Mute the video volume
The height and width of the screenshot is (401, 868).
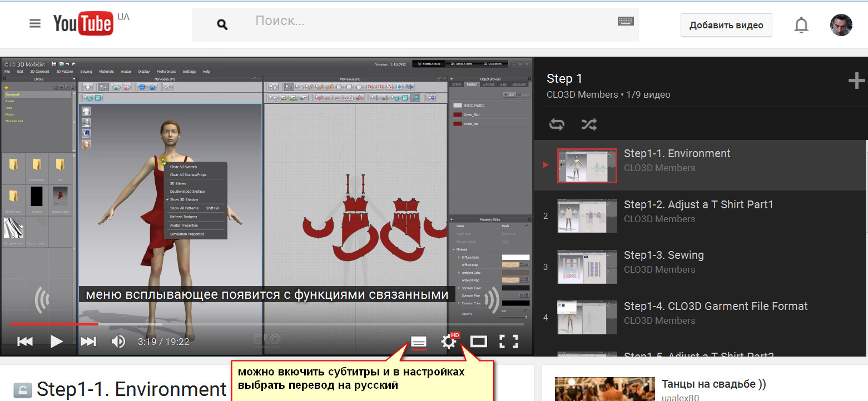click(118, 341)
